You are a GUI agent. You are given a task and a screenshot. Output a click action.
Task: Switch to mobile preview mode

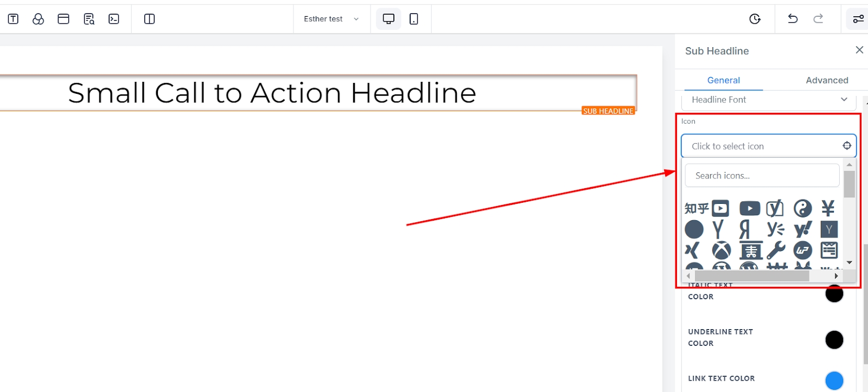tap(414, 19)
